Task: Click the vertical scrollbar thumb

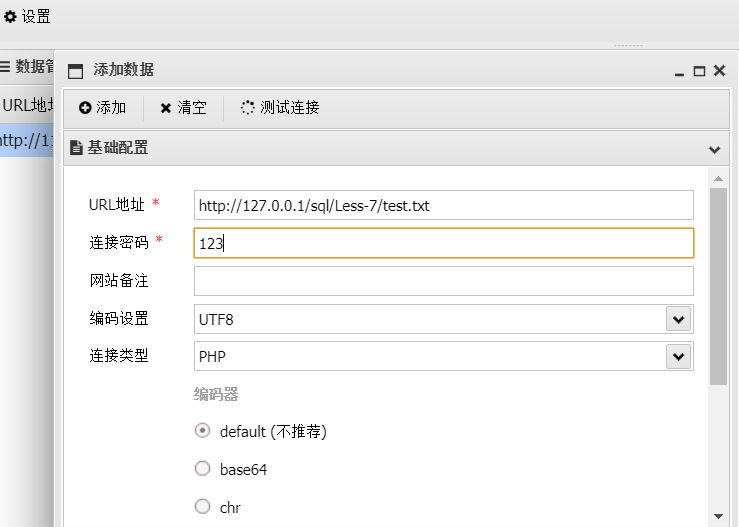Action: click(x=718, y=287)
